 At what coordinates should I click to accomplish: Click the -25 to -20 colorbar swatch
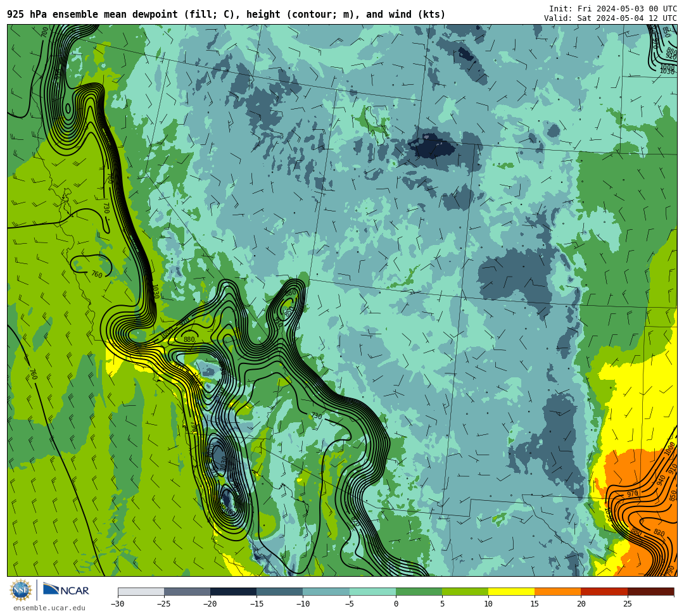pos(187,591)
